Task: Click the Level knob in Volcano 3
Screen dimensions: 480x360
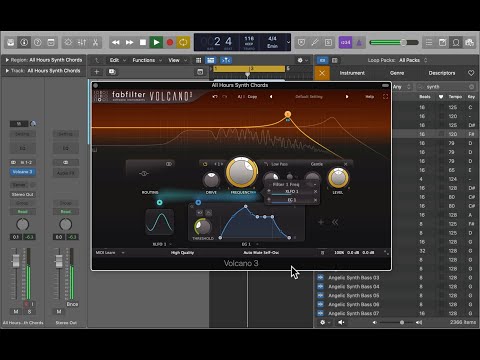Action: (338, 178)
